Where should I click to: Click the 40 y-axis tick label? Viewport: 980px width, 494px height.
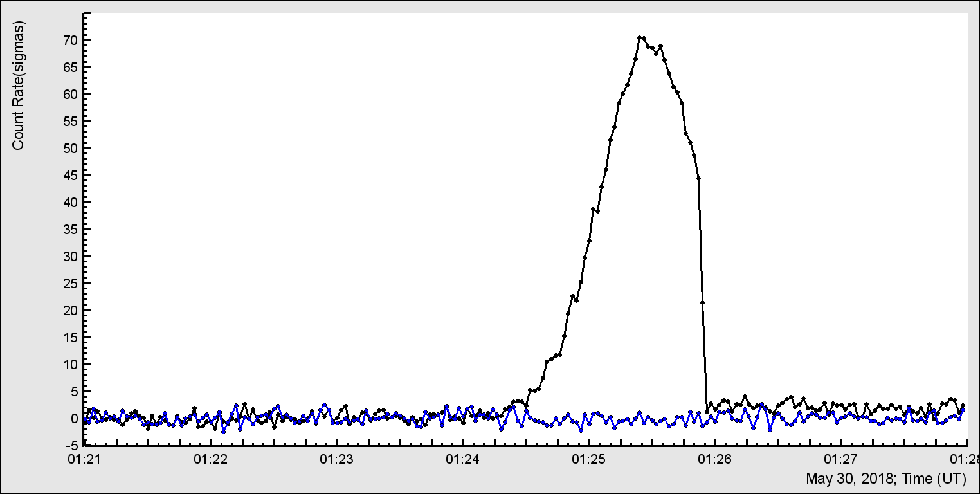point(71,203)
